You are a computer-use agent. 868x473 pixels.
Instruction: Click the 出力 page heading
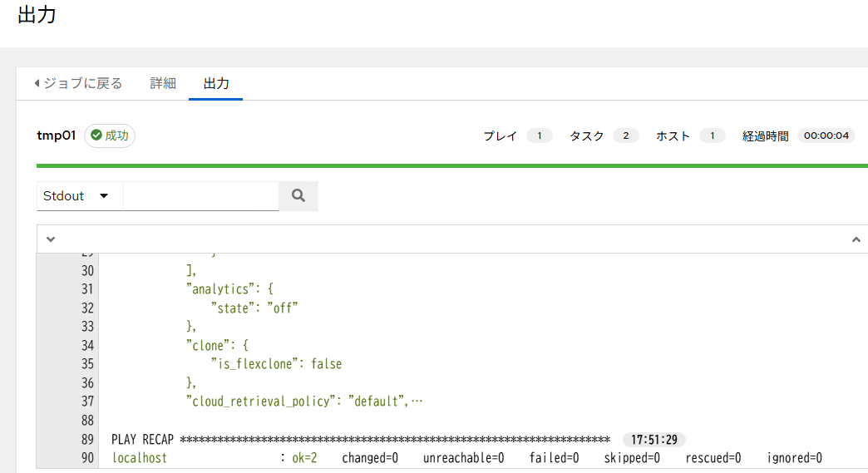coord(37,14)
